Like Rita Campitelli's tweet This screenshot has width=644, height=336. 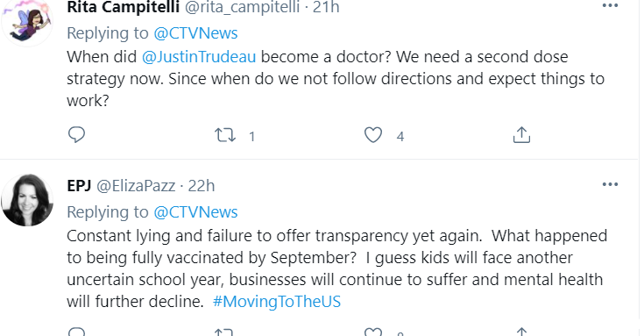tap(373, 135)
